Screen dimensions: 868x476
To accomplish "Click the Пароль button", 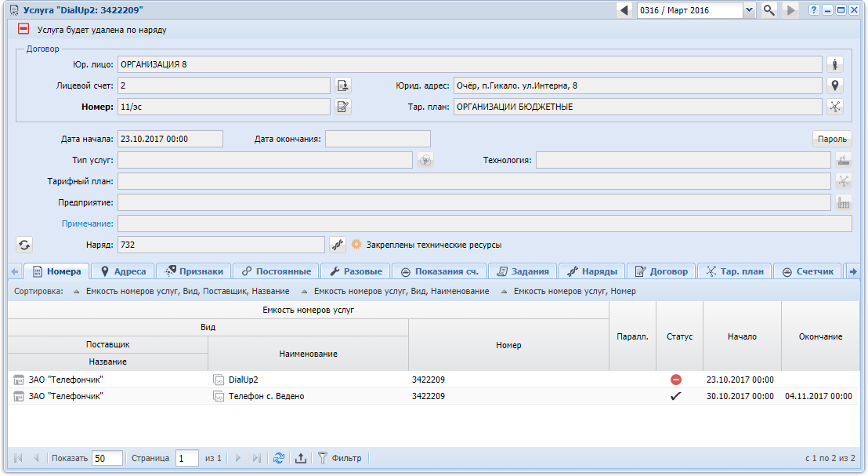I will tap(832, 139).
